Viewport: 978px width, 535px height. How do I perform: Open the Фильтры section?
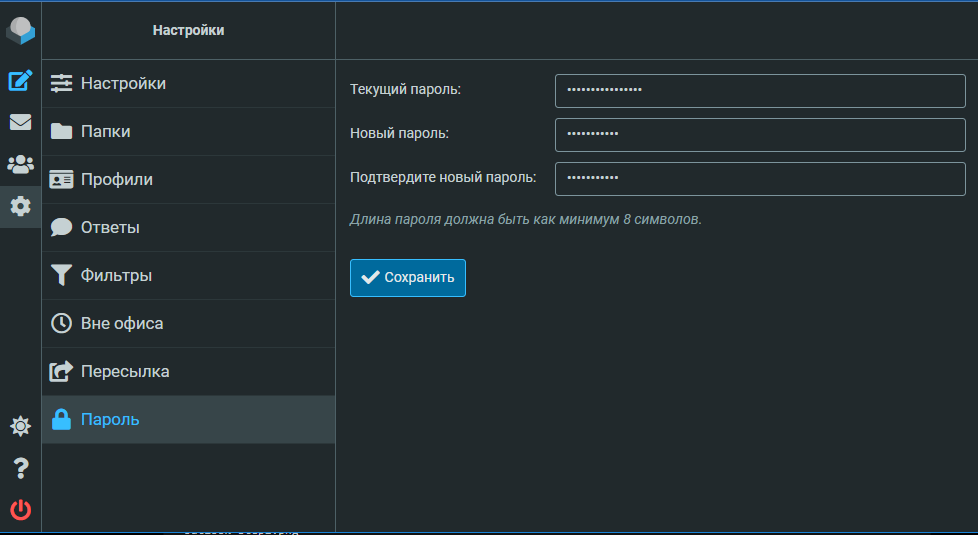[x=188, y=276]
